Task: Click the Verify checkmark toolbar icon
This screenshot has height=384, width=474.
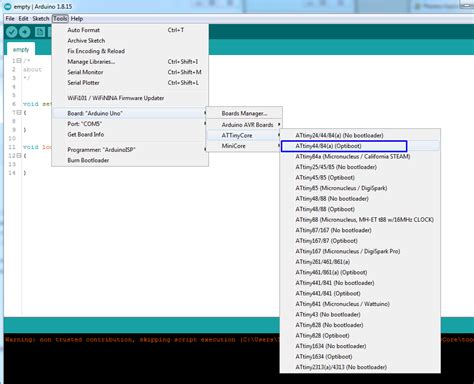Action: (11, 32)
